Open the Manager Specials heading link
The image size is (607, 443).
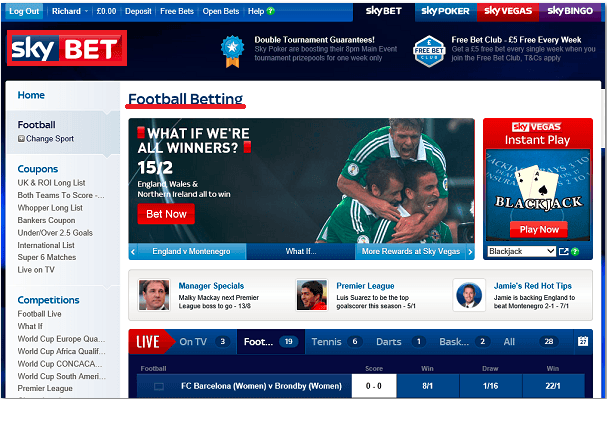pos(211,286)
